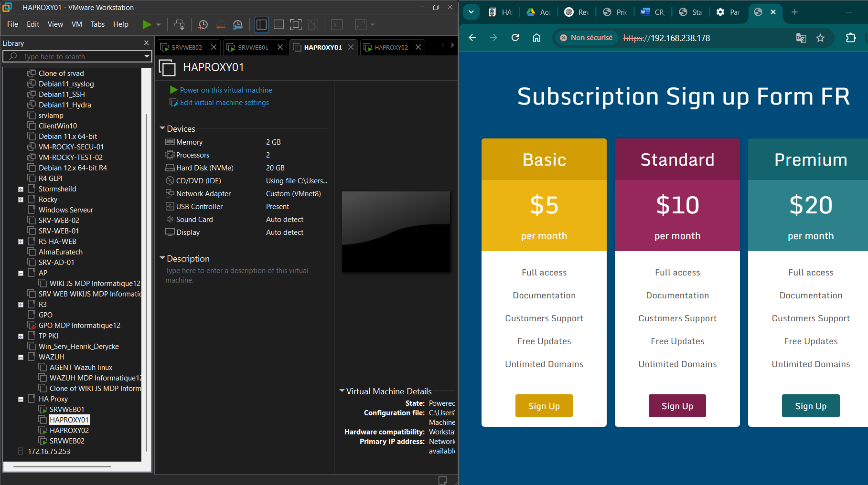This screenshot has width=868, height=485.
Task: Open the library search dropdown arrow
Action: pyautogui.click(x=147, y=56)
